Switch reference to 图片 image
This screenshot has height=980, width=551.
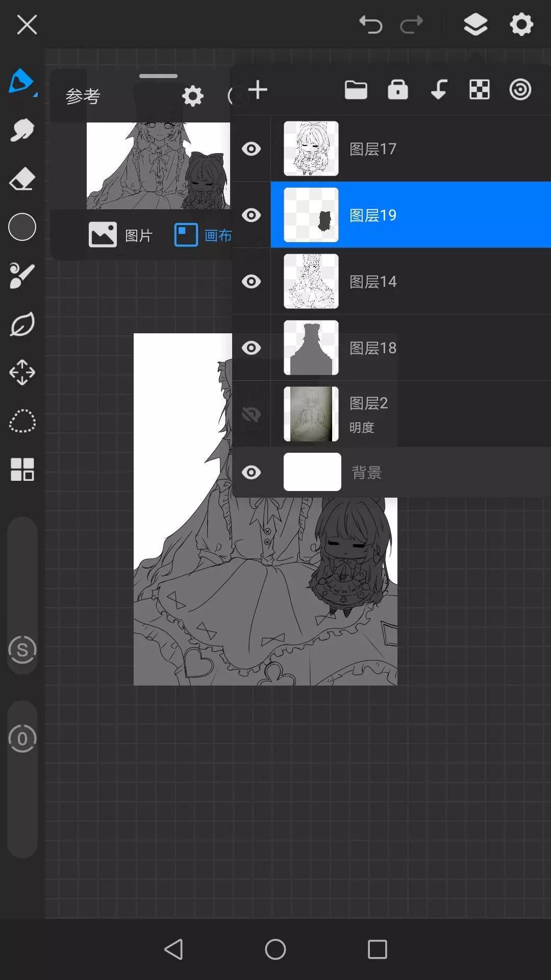121,235
